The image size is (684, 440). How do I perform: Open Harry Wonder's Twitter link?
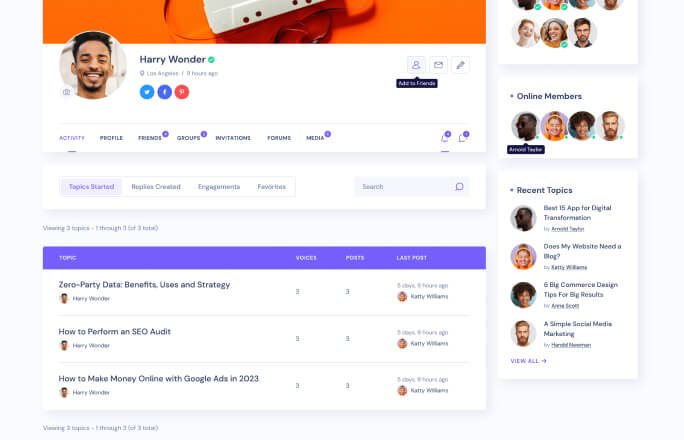[147, 92]
